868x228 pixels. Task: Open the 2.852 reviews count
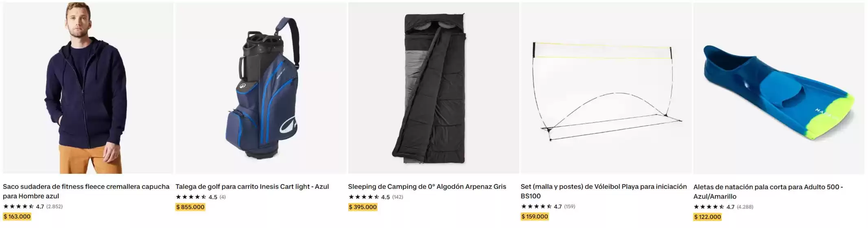click(55, 206)
